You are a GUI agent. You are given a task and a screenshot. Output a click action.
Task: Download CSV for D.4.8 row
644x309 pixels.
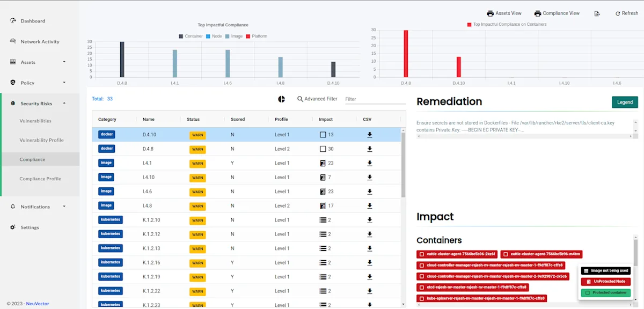370,149
